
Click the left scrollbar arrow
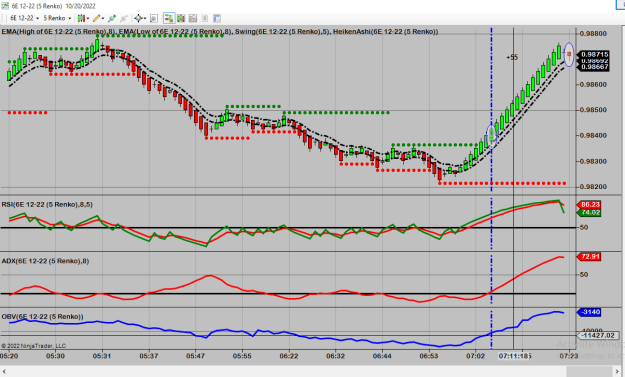point(4,371)
